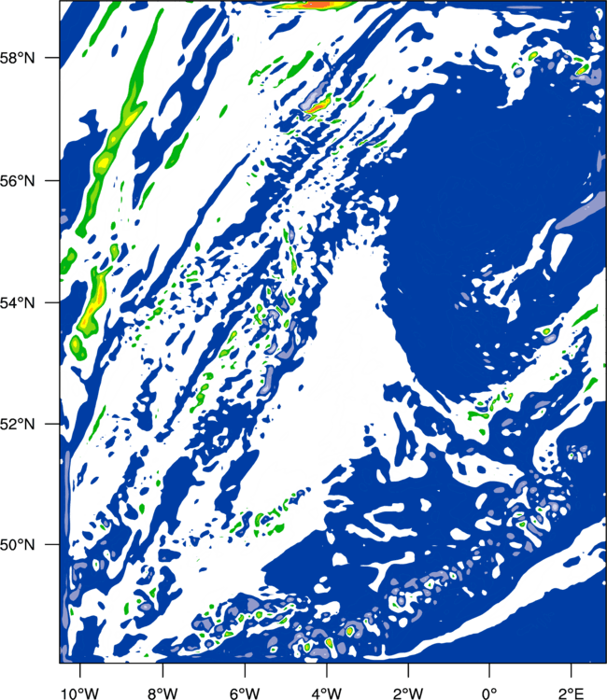Click the 4°W longitude label

tap(327, 693)
